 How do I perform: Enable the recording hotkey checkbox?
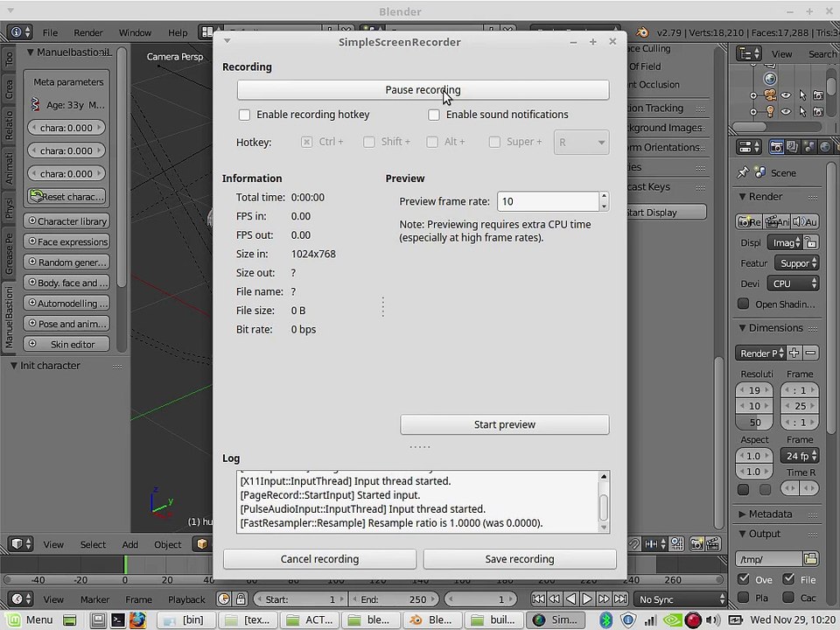244,115
